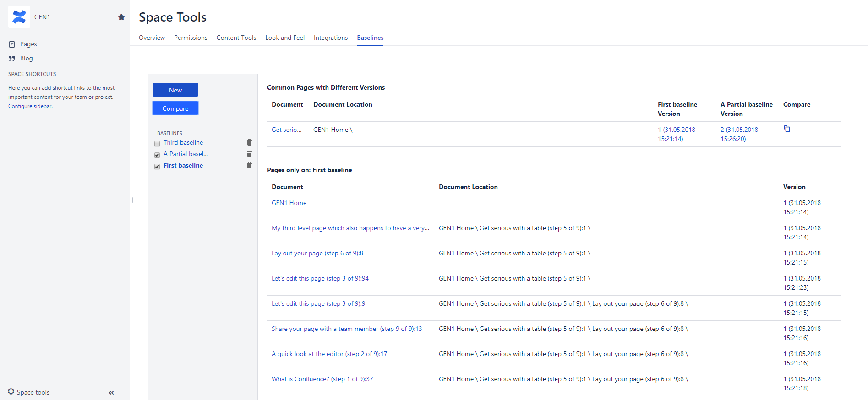
Task: Uncheck the First baseline checkbox
Action: [157, 167]
